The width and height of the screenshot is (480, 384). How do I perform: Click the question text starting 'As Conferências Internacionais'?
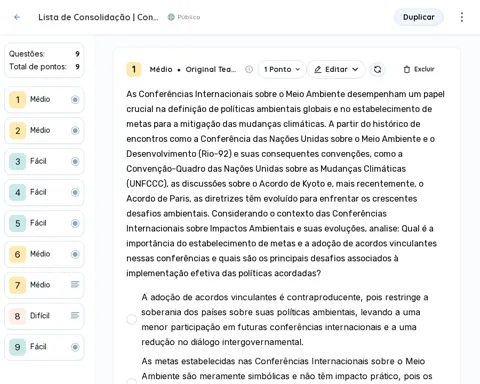point(285,184)
